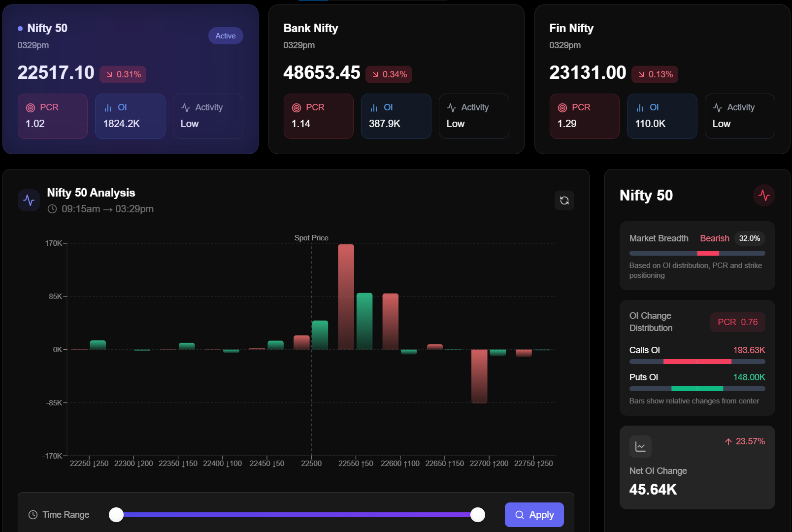The height and width of the screenshot is (532, 792).
Task: Click the OI bars icon in Bank Nifty card
Action: pos(374,108)
